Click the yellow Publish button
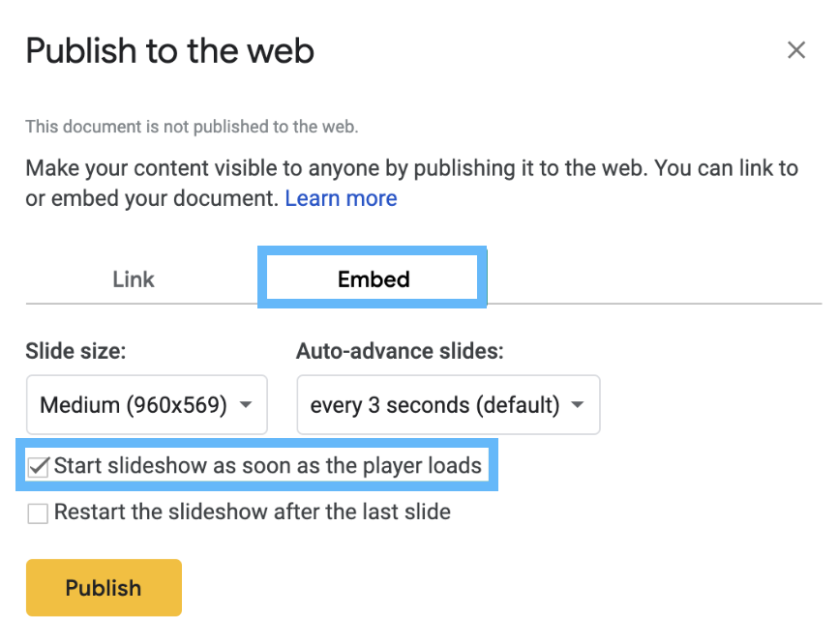The image size is (838, 644). [104, 587]
